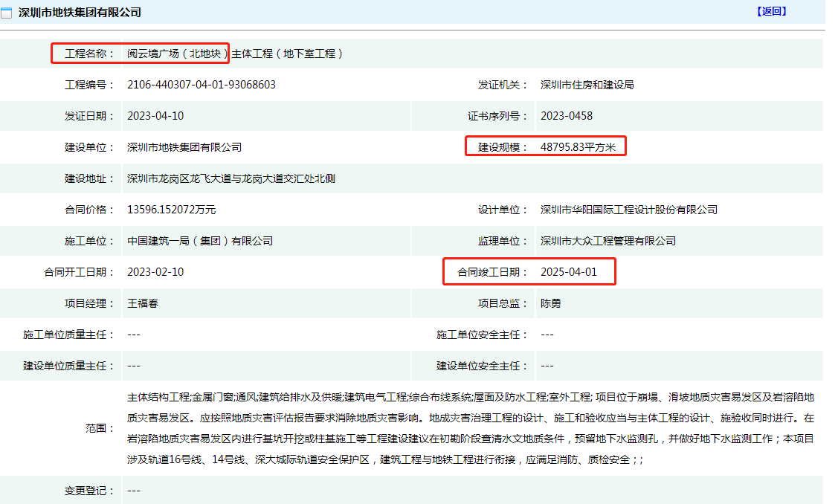Click the contract price 13596.152072万元

172,210
